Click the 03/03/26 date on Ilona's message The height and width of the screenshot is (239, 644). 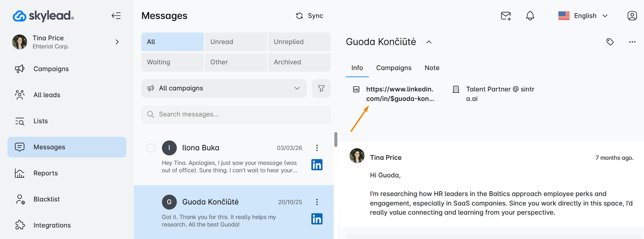[289, 148]
